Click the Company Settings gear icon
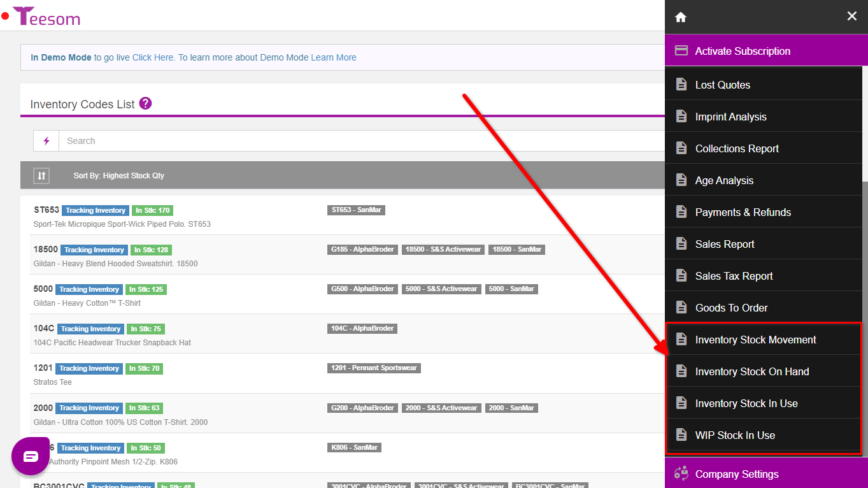The height and width of the screenshot is (488, 868). (681, 473)
